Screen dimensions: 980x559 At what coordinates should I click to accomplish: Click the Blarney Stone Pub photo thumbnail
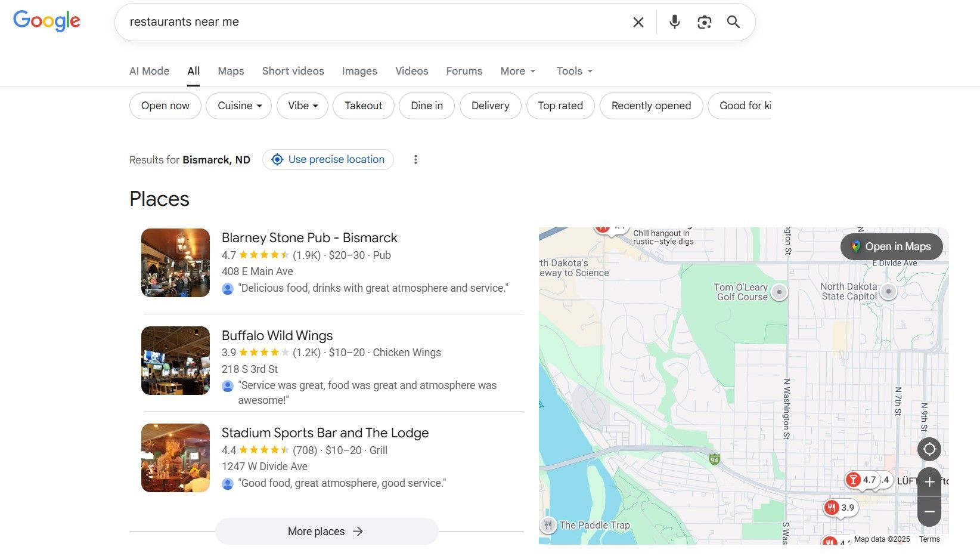click(175, 262)
